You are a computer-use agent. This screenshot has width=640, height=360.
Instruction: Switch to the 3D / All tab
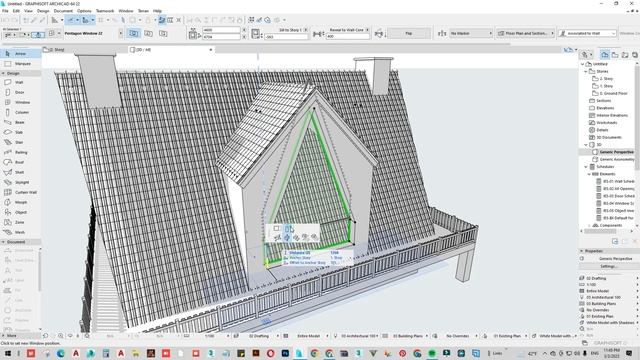[171, 50]
